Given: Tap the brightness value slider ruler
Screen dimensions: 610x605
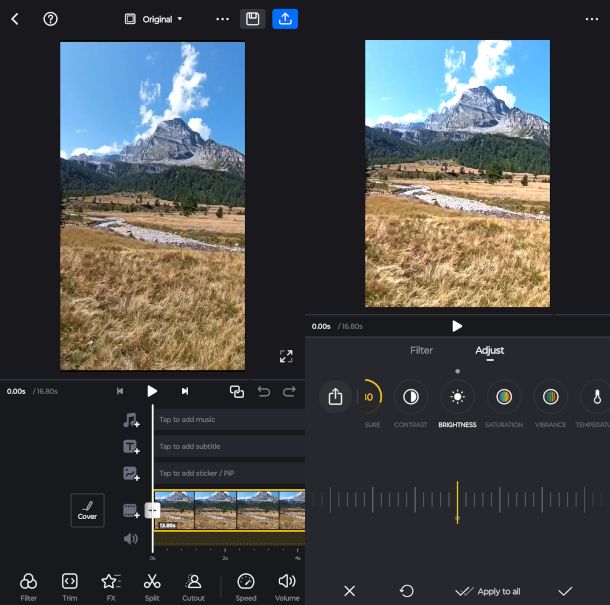Looking at the screenshot, I should [458, 500].
